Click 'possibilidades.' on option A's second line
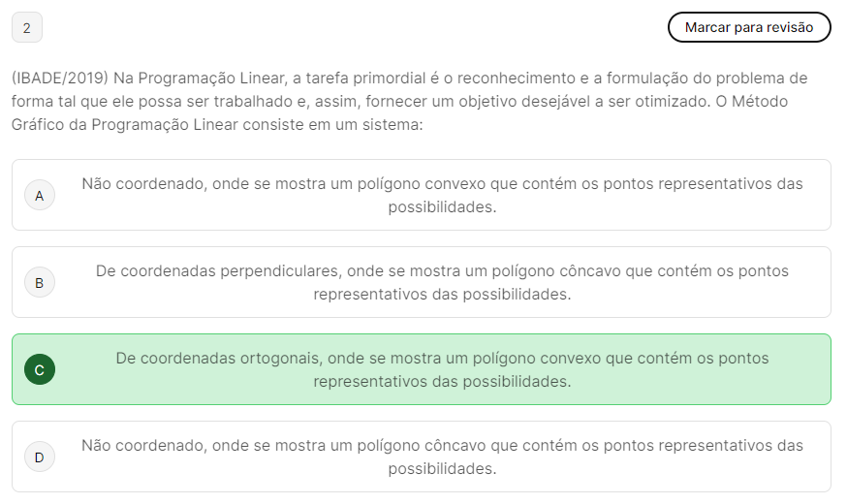Screen dimensions: 847x504 [x=442, y=207]
